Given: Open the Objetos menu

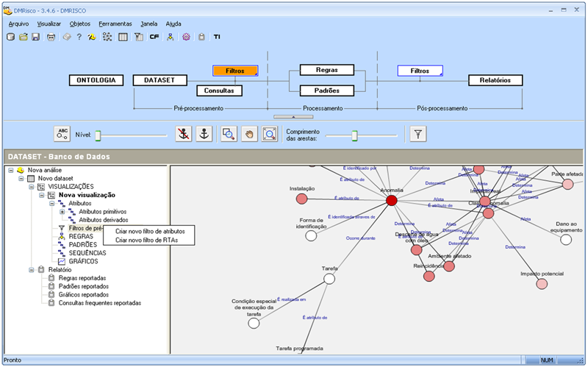Looking at the screenshot, I should tap(80, 24).
